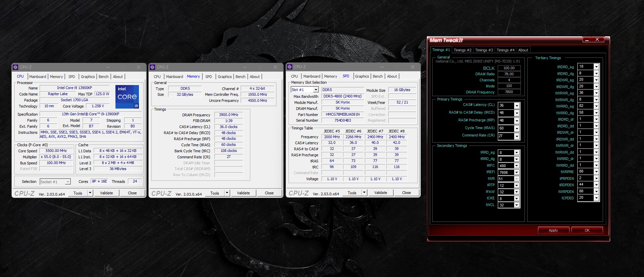Click the CPU-Z icon in the CPU window title bar
This screenshot has height=277, width=644.
click(x=15, y=67)
